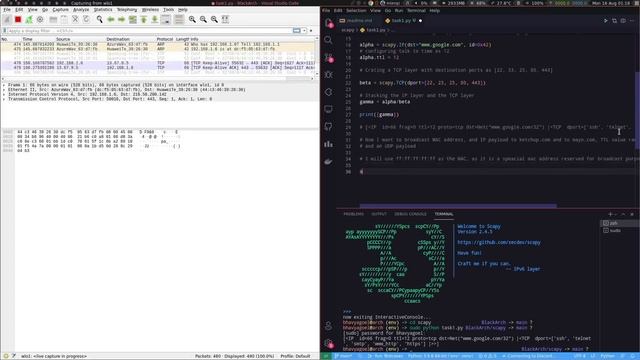640x360 pixels.
Task: Click the editor horizontal scrollbar in VS Code
Action: click(458, 206)
